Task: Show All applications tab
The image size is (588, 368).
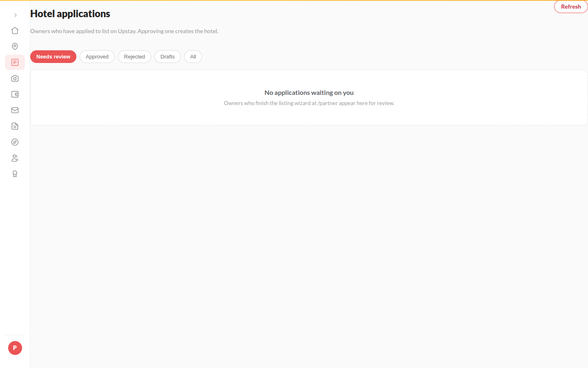Action: (x=193, y=57)
